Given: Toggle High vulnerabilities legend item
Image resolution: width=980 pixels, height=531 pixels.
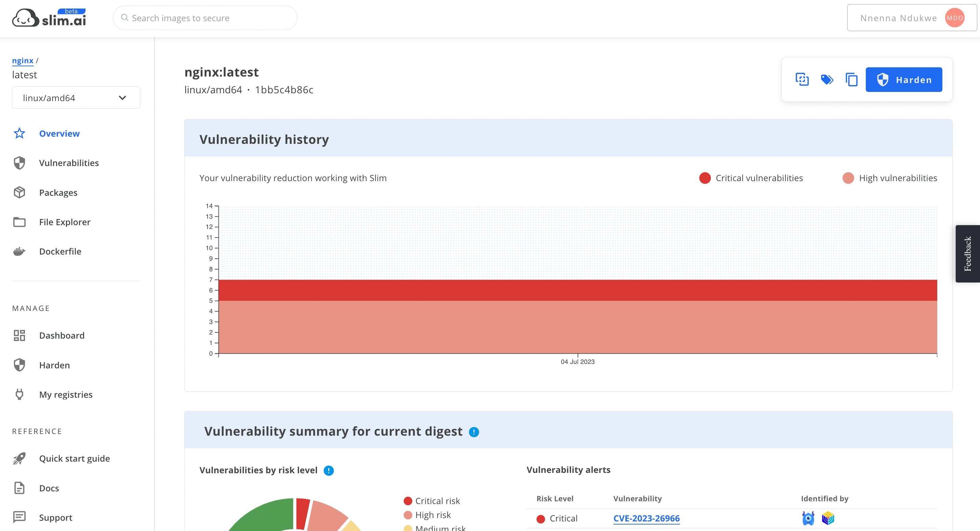Looking at the screenshot, I should coord(889,178).
